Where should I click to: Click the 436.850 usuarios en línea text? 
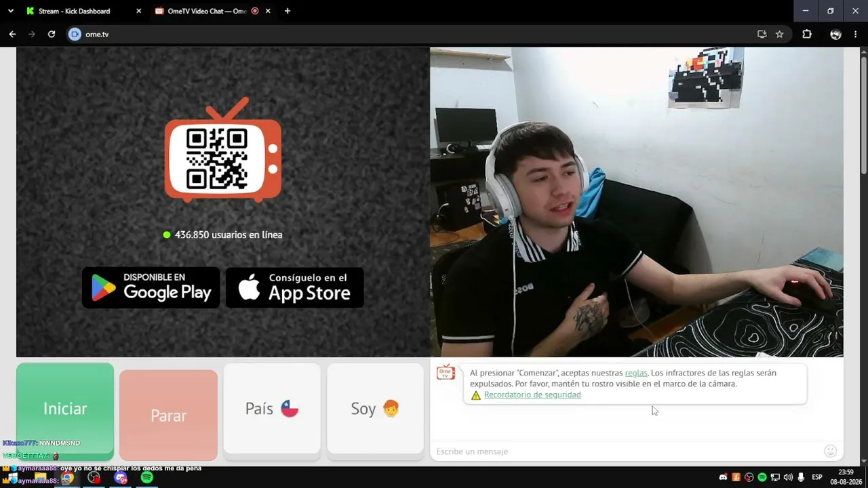229,235
